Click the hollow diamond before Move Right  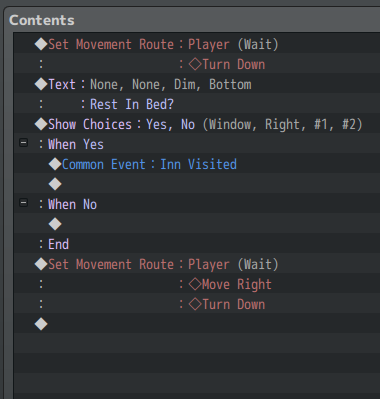click(x=195, y=284)
